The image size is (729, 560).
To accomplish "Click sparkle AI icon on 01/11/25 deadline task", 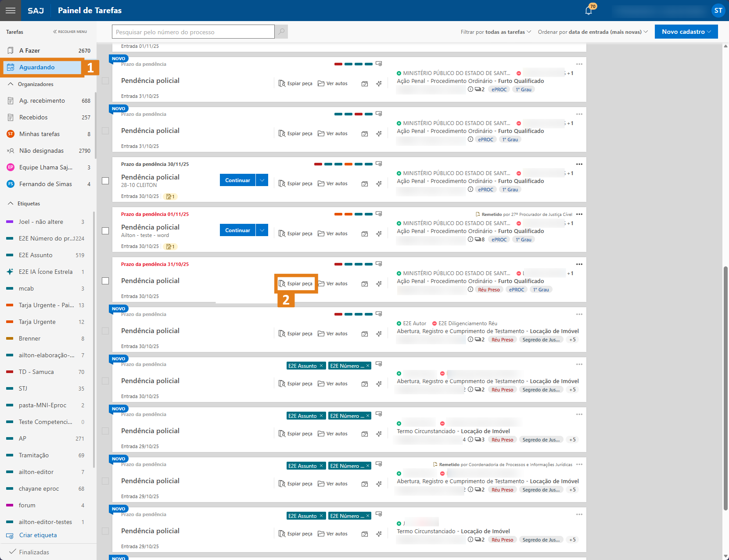I will pyautogui.click(x=379, y=233).
